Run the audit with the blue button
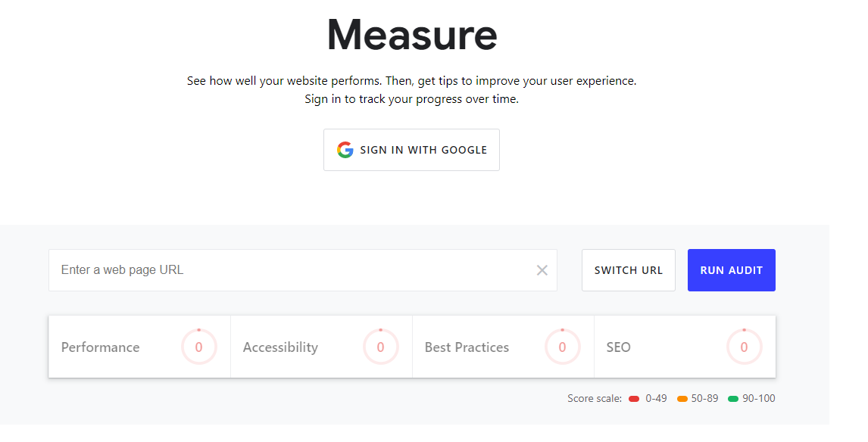 pyautogui.click(x=731, y=270)
